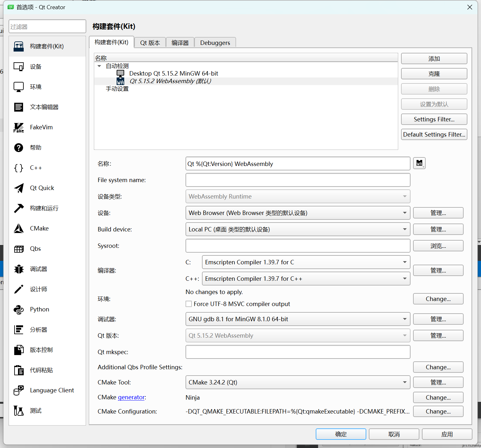This screenshot has width=481, height=448.
Task: Click 管理... next to Qt 版本
Action: 438,335
